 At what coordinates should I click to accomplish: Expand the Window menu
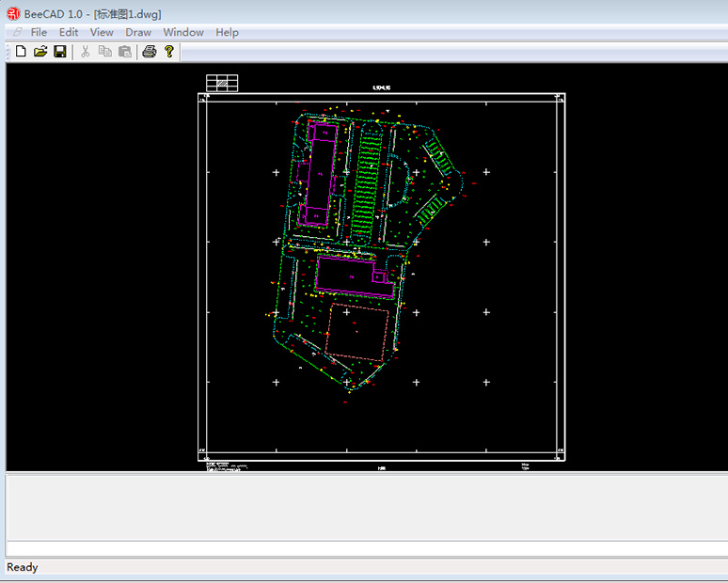pyautogui.click(x=183, y=32)
